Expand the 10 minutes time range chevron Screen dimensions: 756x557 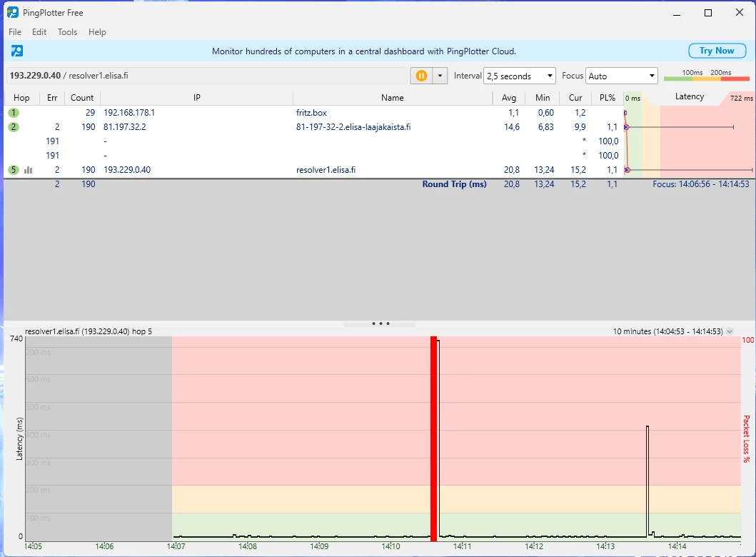(x=730, y=331)
